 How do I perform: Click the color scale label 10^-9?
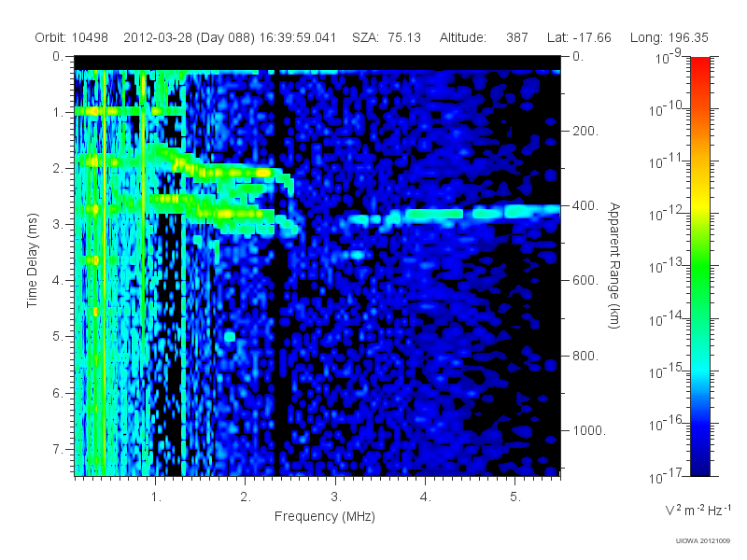[x=669, y=58]
